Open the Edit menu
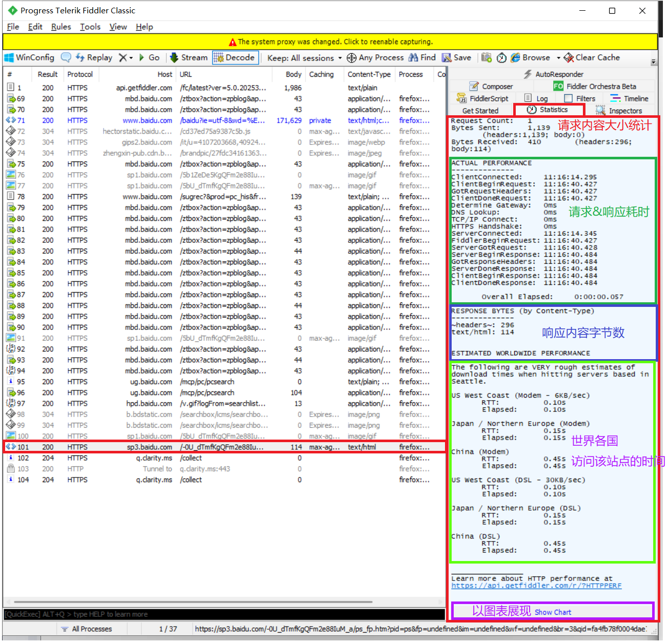This screenshot has width=667, height=644. click(x=35, y=27)
